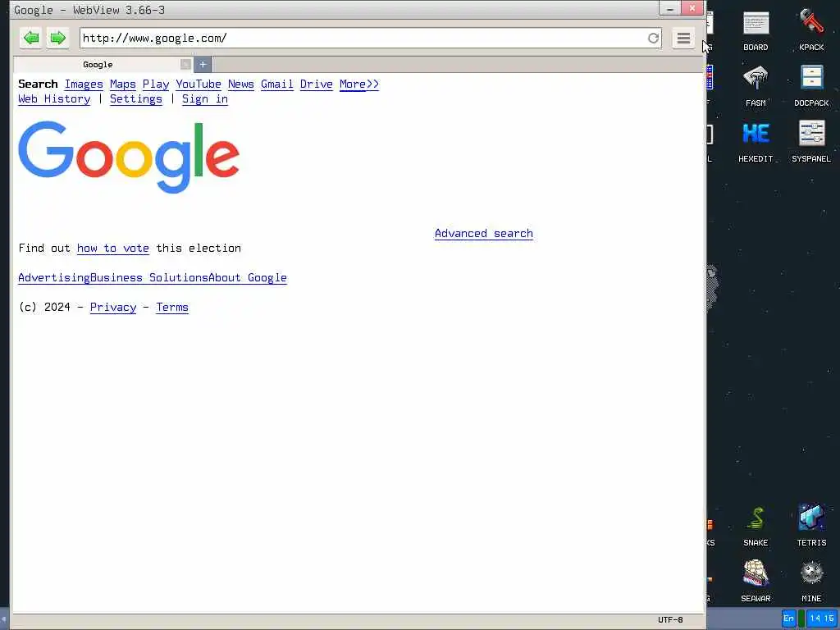Open the WebView hamburger menu
840x630 pixels.
pyautogui.click(x=683, y=38)
